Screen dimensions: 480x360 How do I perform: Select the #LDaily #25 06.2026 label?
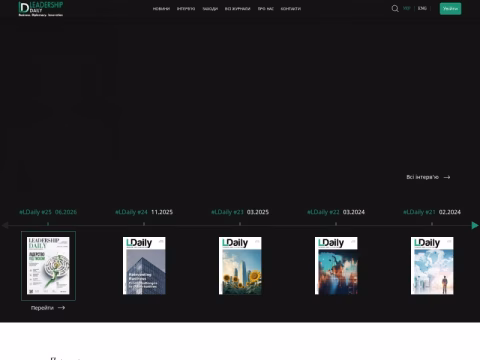[48, 212]
